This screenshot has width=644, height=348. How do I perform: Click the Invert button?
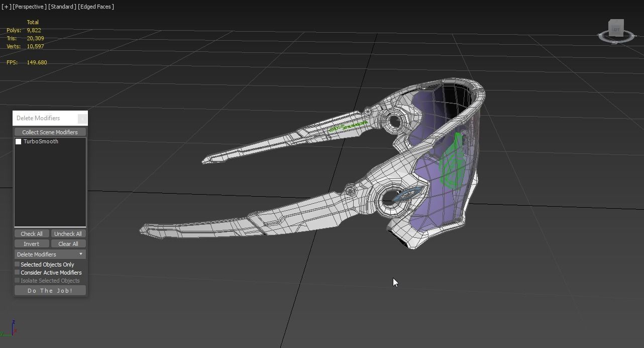(32, 244)
